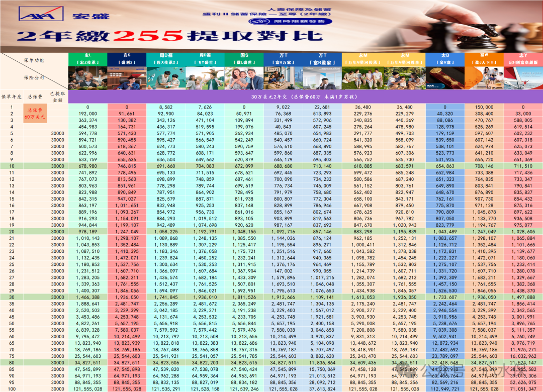Click the red 总保费60万美元 cell

[35, 114]
